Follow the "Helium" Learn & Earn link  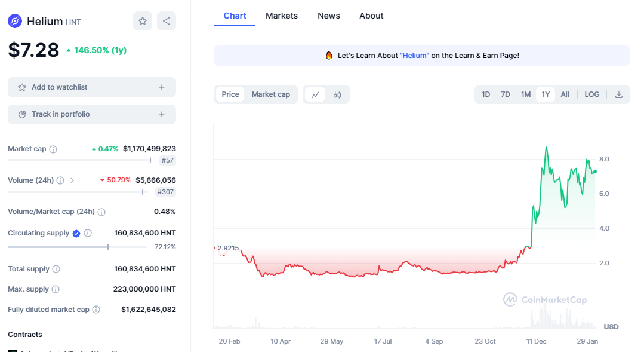[414, 56]
